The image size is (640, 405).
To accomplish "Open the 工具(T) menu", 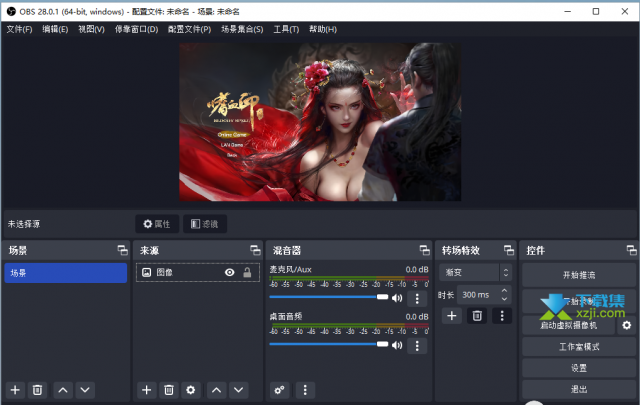I will tap(286, 29).
